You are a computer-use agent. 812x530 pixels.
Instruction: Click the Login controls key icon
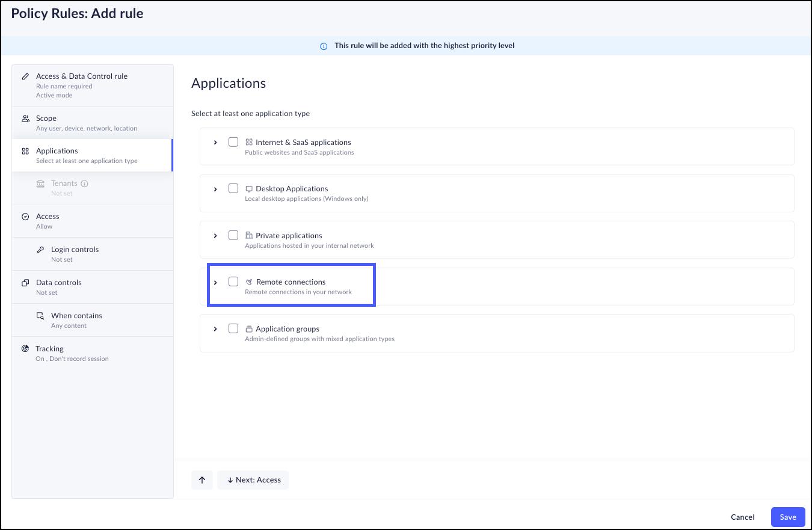point(41,250)
